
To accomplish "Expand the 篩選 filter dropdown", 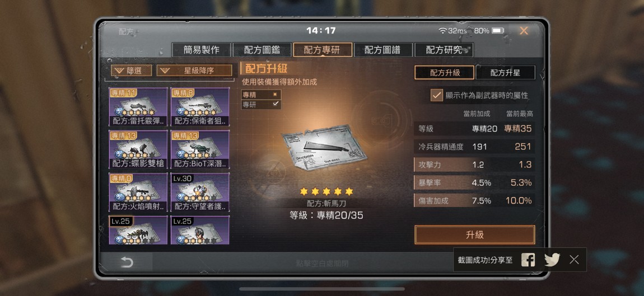I will (x=131, y=71).
